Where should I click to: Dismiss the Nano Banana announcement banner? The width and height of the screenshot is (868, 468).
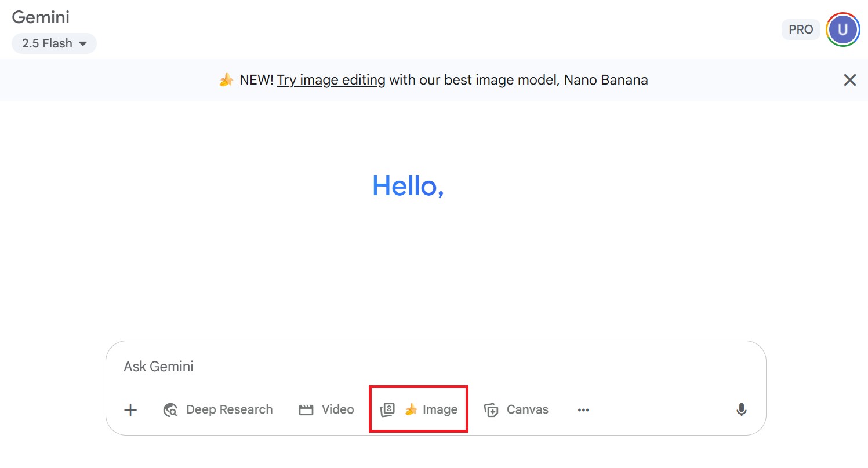pos(849,80)
